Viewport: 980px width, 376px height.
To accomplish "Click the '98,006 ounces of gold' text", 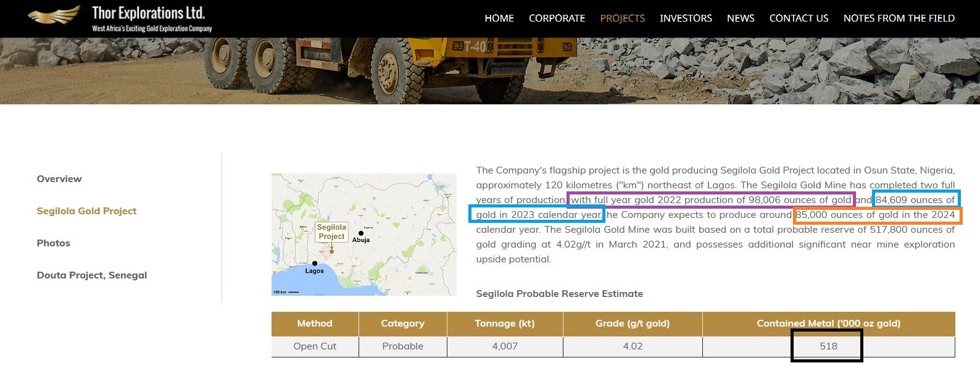I will pos(800,200).
